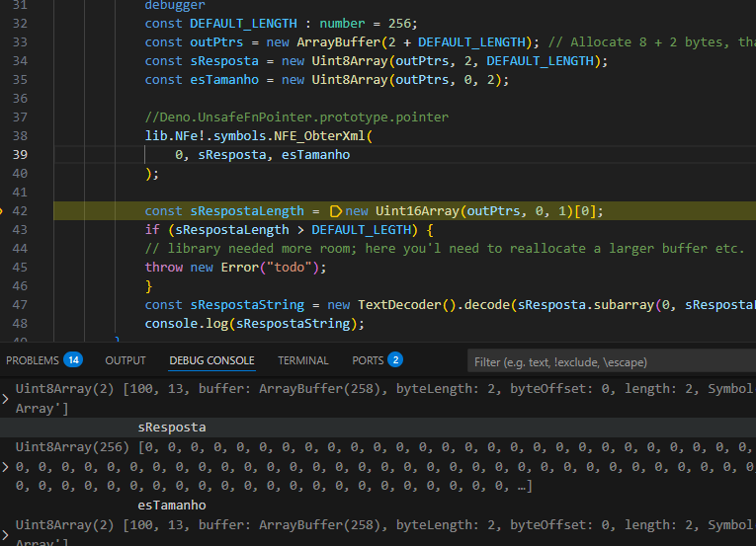Click the problems count badge 14
Viewport: 756px width, 546px height.
pos(73,360)
